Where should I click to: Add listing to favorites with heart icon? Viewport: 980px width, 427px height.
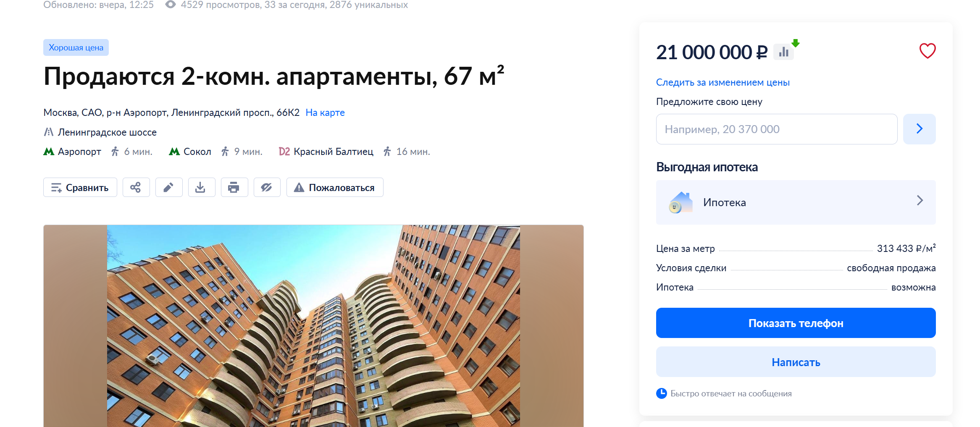click(x=927, y=51)
